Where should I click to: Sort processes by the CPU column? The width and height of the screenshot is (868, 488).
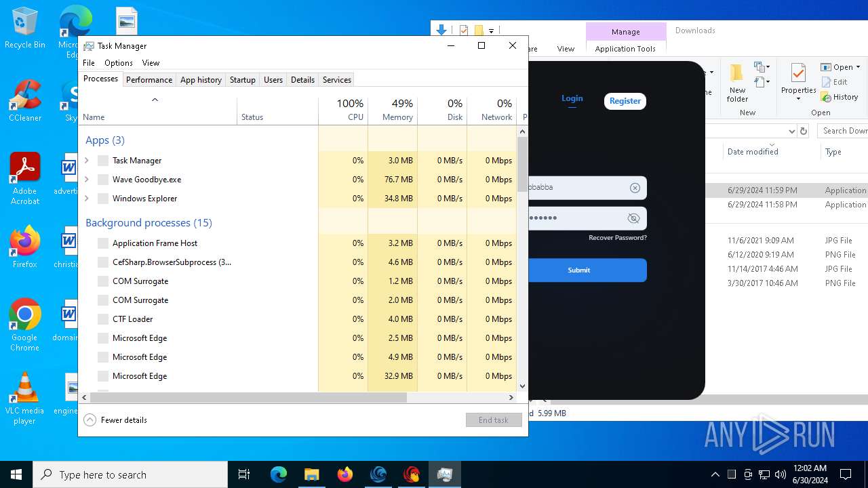point(343,110)
